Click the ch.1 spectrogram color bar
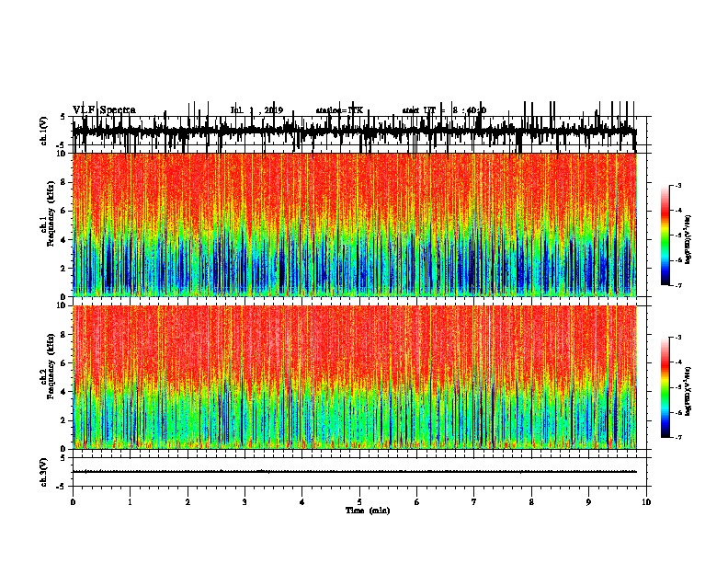The image size is (728, 563). click(665, 236)
